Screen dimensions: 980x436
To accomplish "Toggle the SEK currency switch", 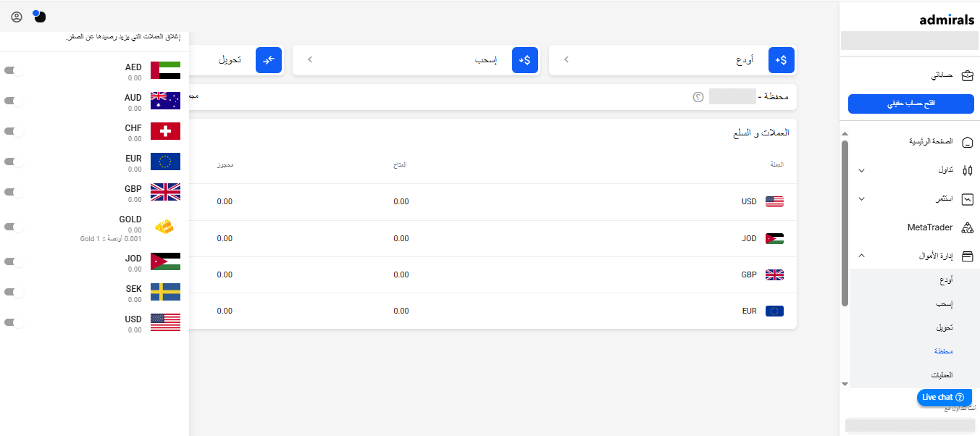I will pos(14,292).
